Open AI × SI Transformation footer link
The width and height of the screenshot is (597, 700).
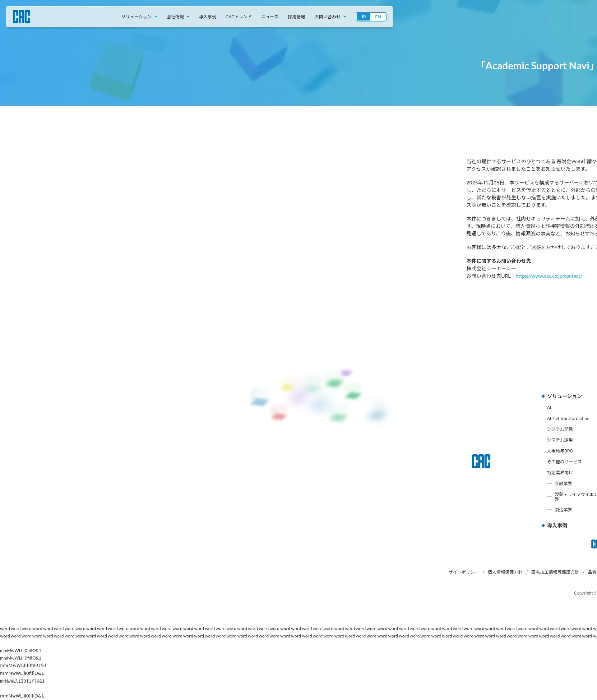tap(567, 418)
